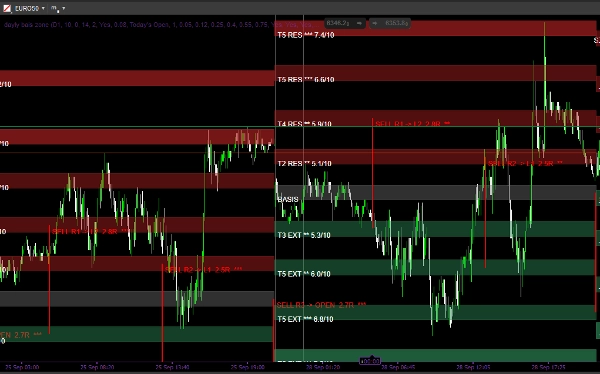Image resolution: width=600 pixels, height=374 pixels.
Task: Click 25 Sep 13:40 time axis label
Action: click(173, 367)
